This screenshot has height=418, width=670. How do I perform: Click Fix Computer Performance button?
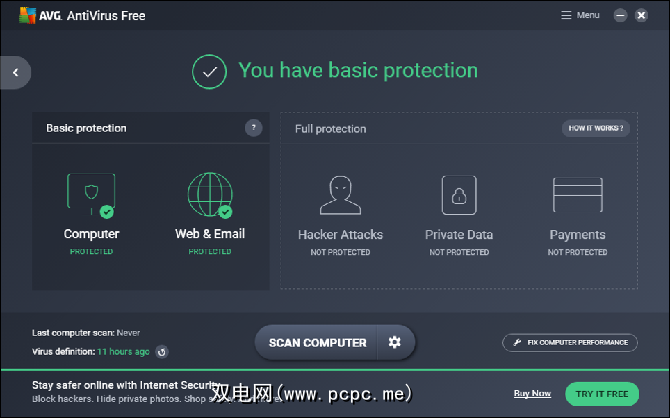click(569, 342)
